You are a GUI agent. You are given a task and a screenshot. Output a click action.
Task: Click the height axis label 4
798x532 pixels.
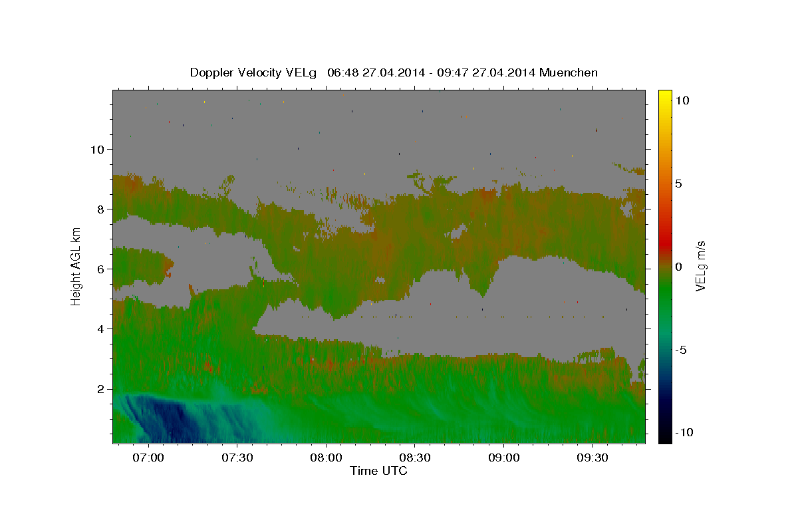click(100, 329)
